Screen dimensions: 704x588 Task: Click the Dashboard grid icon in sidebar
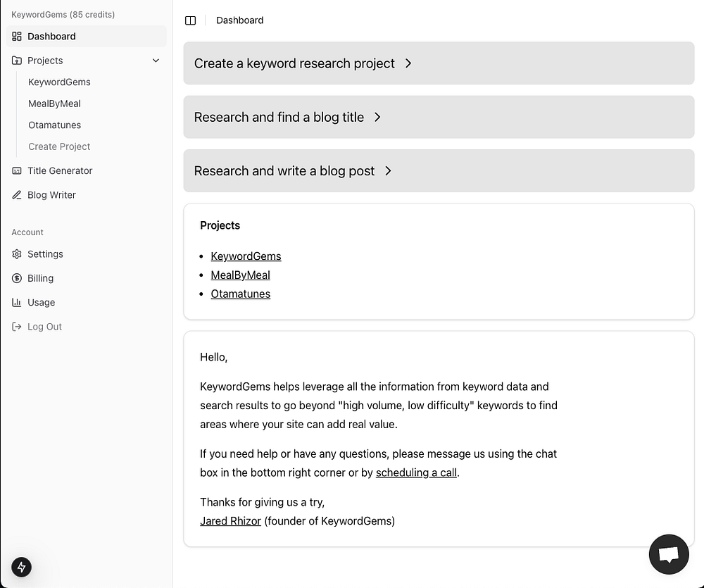tap(17, 37)
